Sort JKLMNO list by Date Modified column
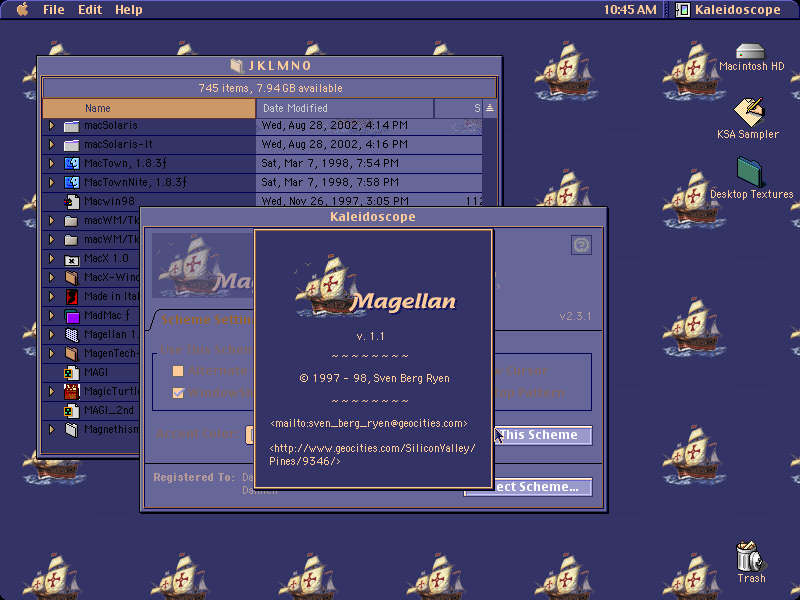Viewport: 800px width, 600px height. point(344,108)
